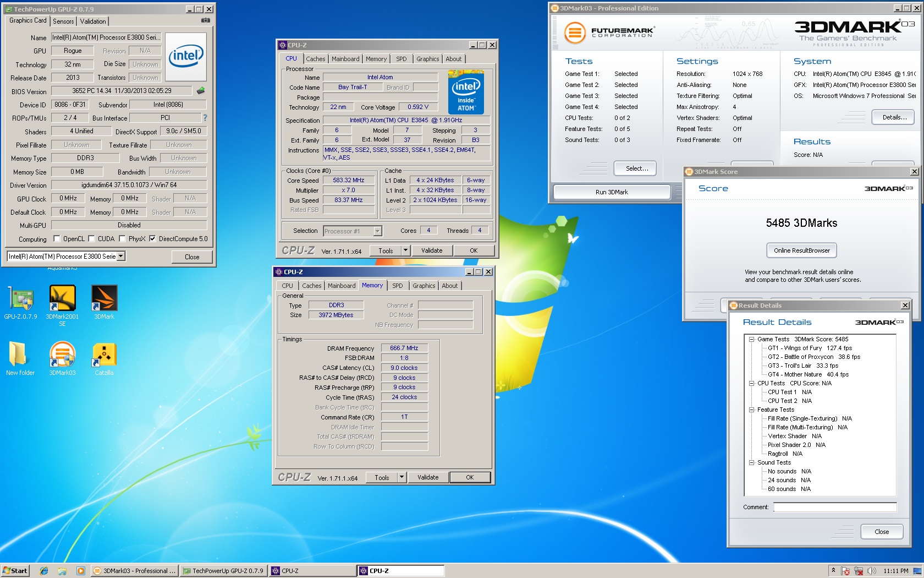Click the BIOS save icon in GPU-Z

[201, 91]
